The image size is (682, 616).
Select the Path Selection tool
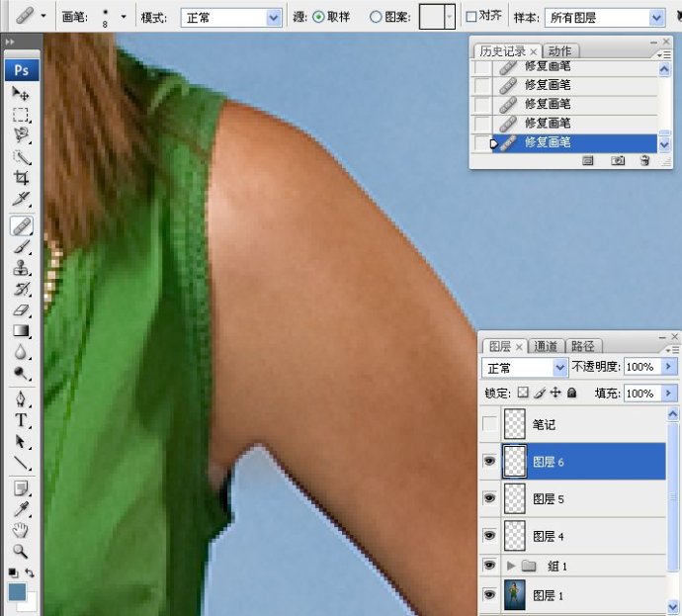[20, 441]
